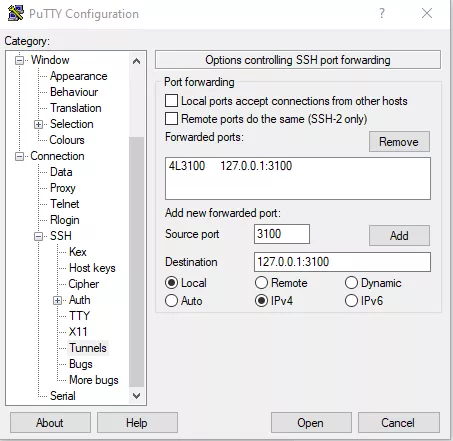
Task: Remove the selected forwarded port
Action: pyautogui.click(x=399, y=142)
